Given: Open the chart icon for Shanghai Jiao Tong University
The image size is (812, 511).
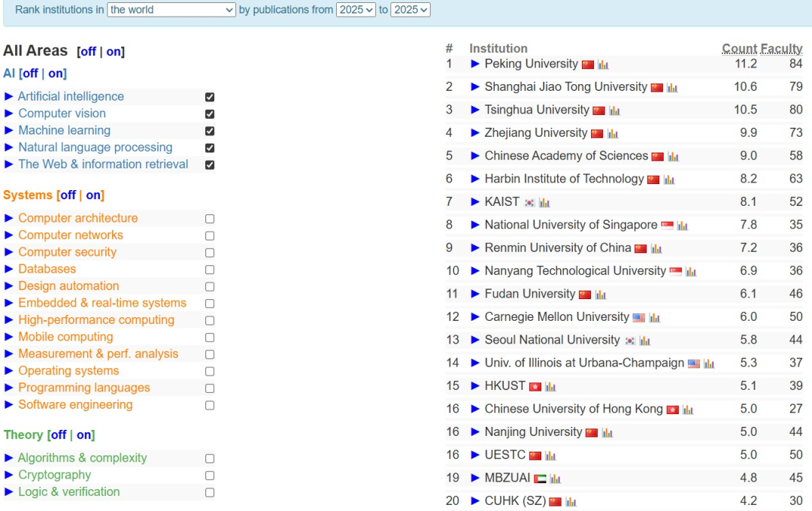Looking at the screenshot, I should click(x=672, y=87).
